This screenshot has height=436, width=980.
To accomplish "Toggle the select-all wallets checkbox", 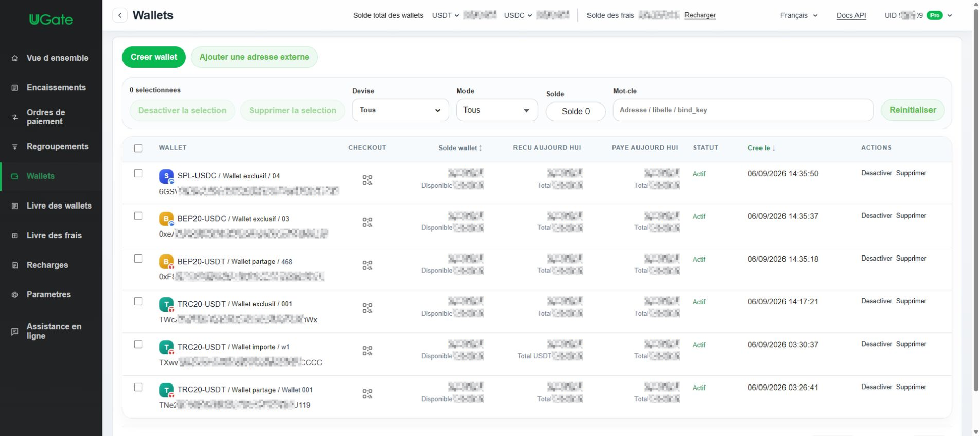I will click(x=138, y=148).
